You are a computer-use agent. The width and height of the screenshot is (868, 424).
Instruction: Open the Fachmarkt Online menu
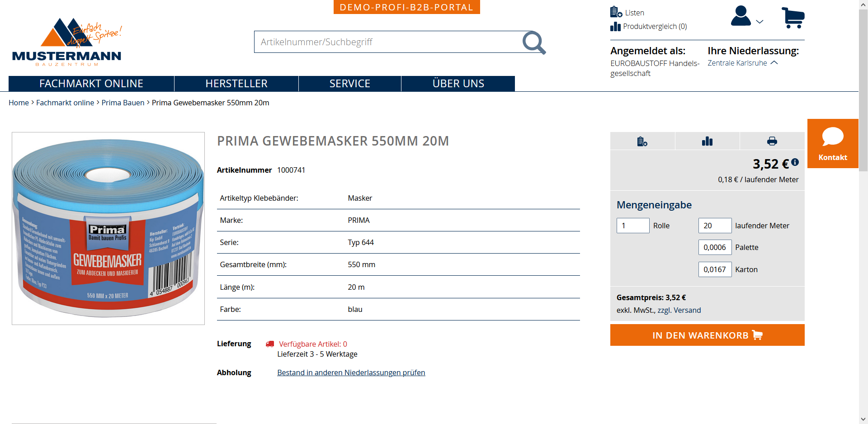pyautogui.click(x=91, y=84)
